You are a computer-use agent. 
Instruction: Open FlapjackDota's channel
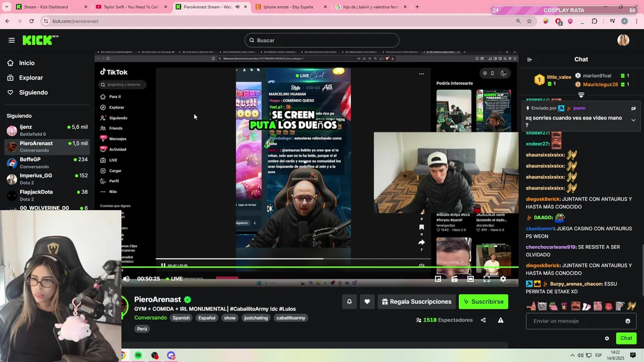[x=47, y=196]
